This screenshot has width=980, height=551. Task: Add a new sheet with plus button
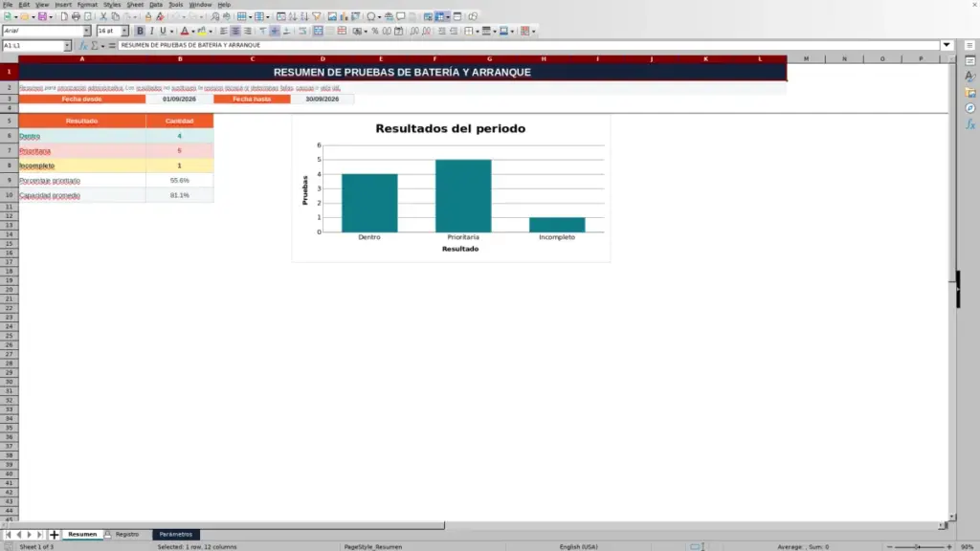coord(54,535)
